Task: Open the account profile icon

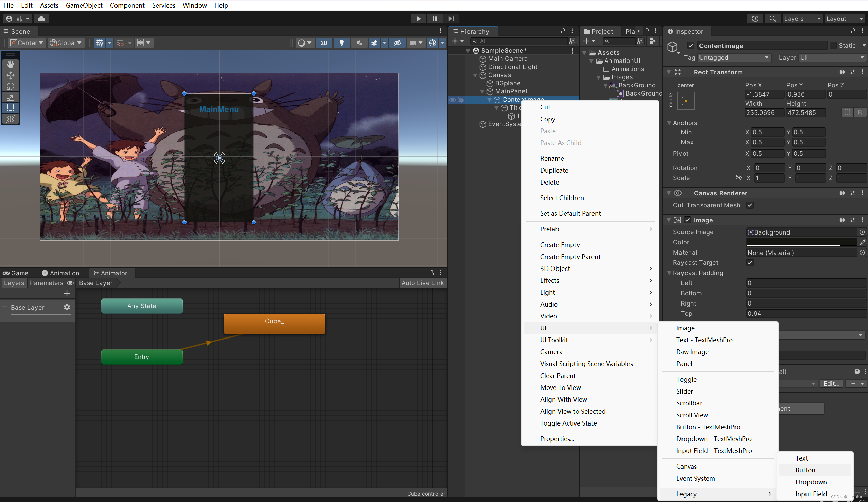Action: 9,19
